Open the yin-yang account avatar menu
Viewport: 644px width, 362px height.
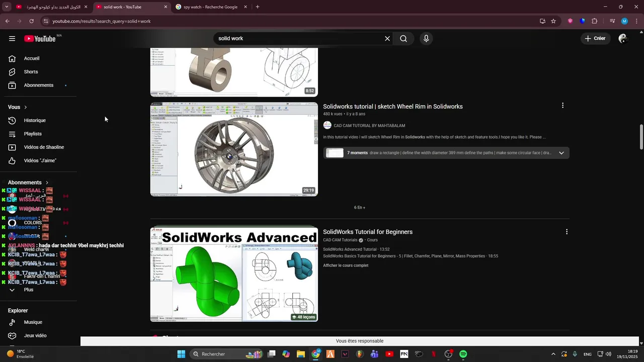pos(623,39)
